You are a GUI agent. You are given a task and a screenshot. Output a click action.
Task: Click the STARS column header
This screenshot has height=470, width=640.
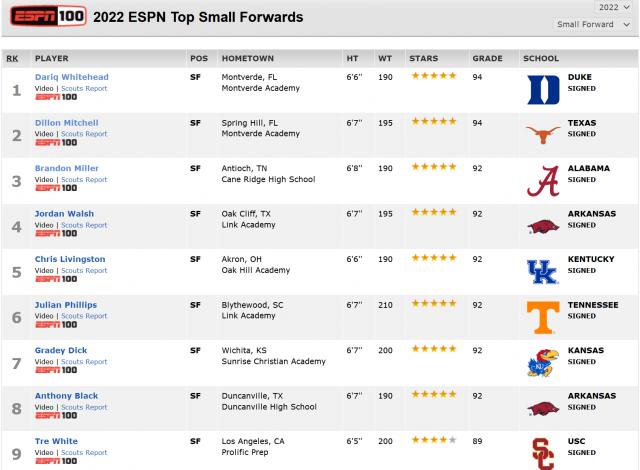tap(423, 58)
